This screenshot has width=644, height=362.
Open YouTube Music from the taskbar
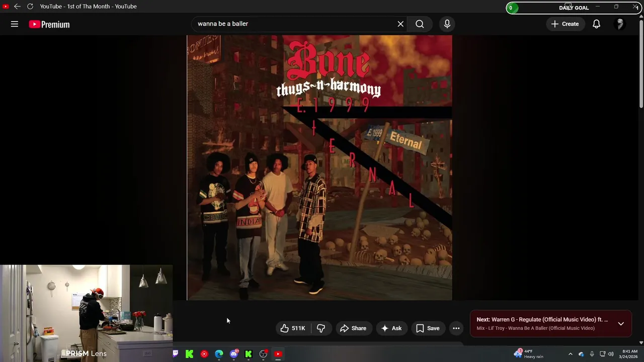[x=204, y=354]
